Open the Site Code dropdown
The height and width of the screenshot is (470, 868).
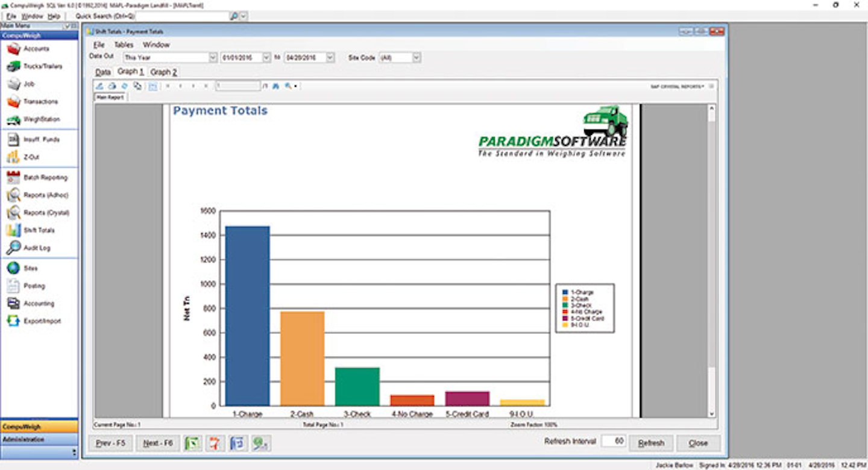pyautogui.click(x=417, y=58)
